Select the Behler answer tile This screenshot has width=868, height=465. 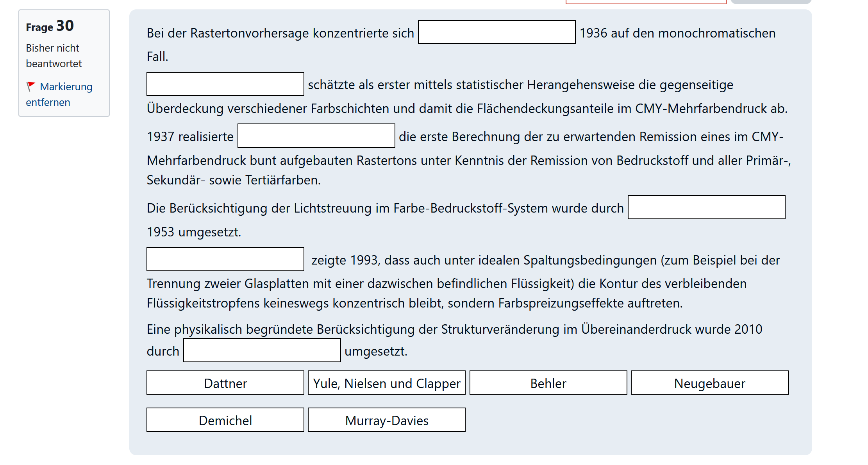pos(548,383)
